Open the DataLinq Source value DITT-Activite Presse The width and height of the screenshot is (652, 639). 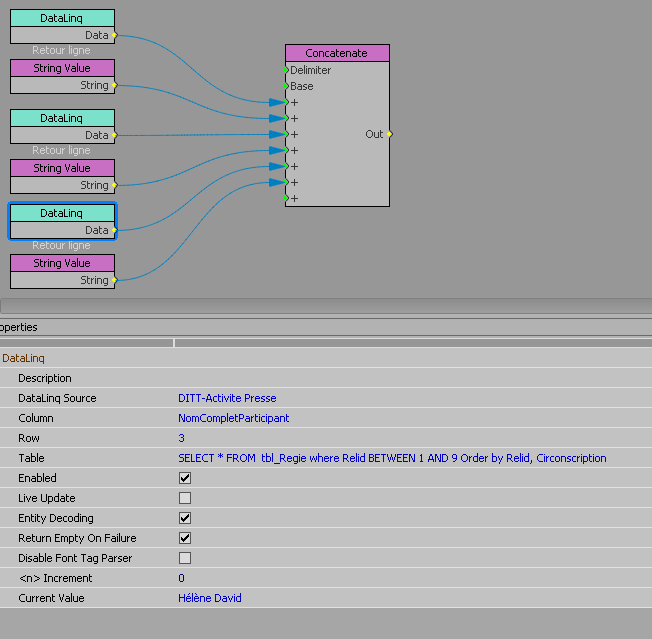coord(227,398)
